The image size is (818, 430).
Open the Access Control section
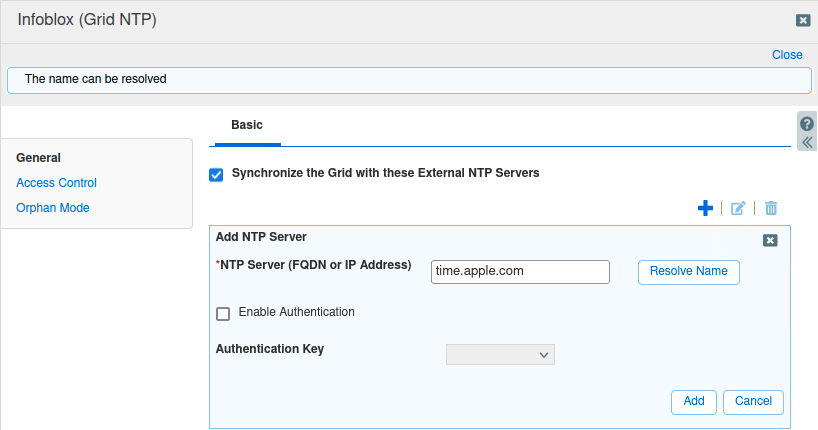click(56, 183)
